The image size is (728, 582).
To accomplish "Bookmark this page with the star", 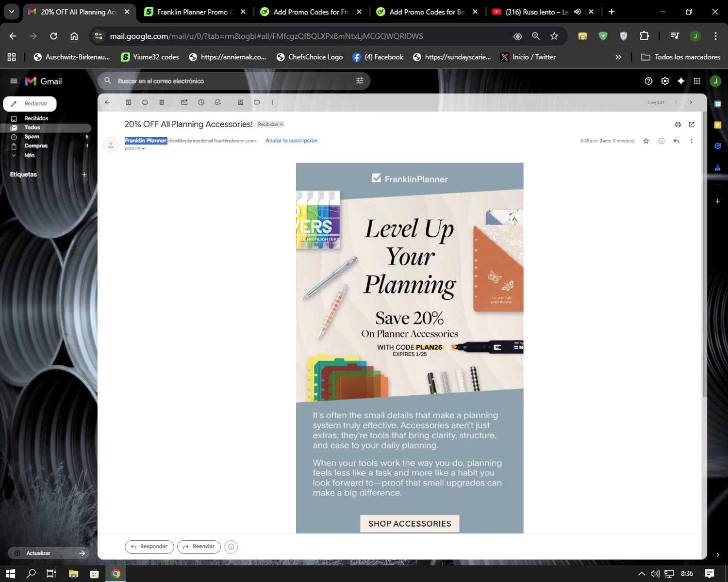I will 554,36.
